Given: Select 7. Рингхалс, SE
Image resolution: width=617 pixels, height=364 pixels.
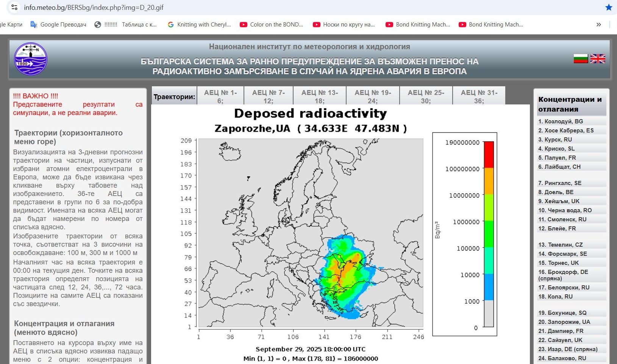Looking at the screenshot, I should pos(572,183).
